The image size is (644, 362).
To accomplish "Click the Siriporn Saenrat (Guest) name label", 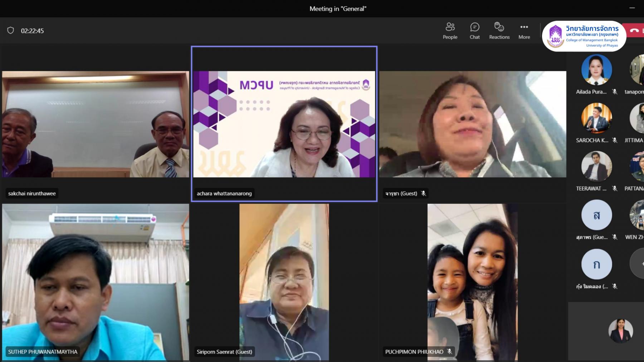I will click(224, 352).
